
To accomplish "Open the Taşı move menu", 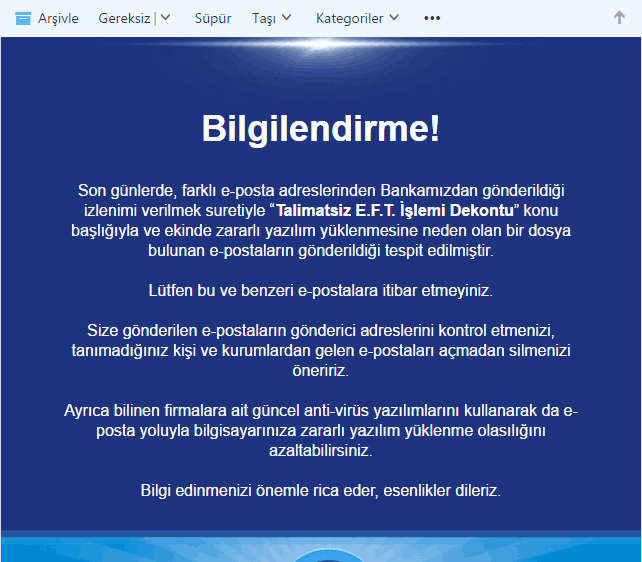I will [264, 18].
